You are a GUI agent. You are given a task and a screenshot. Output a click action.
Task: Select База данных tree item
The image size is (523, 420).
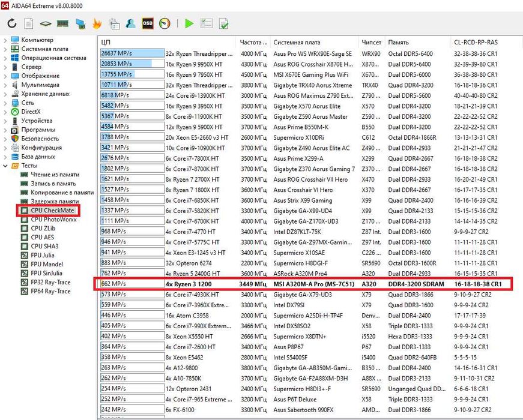pos(38,157)
